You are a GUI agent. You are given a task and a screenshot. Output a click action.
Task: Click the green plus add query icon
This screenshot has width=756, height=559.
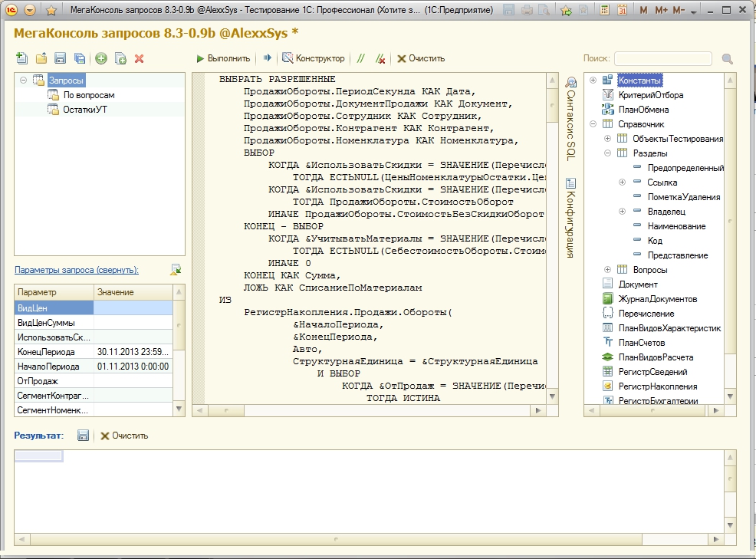click(101, 58)
